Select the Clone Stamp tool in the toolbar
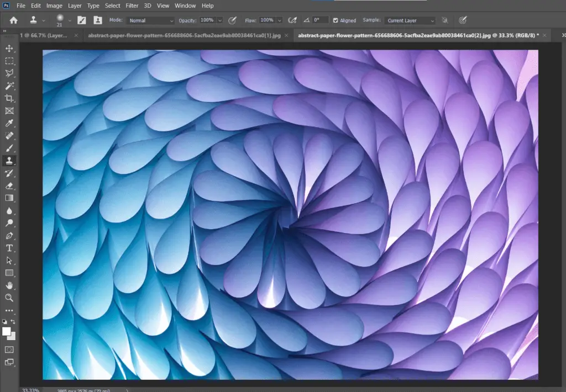Image resolution: width=566 pixels, height=392 pixels. pyautogui.click(x=9, y=161)
